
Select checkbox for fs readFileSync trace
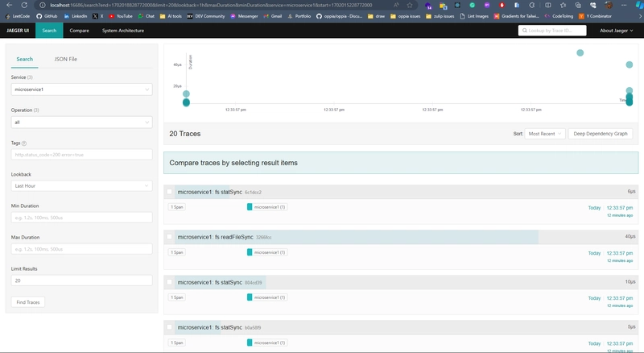[x=169, y=237]
